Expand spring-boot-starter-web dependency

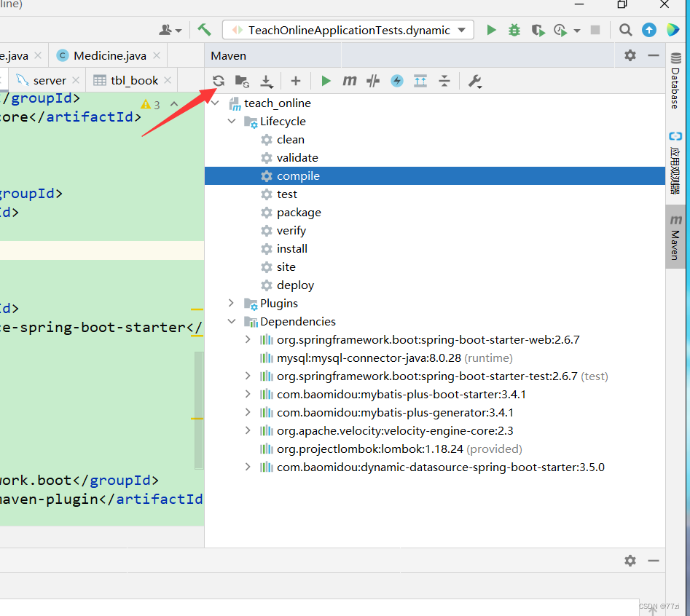coord(248,339)
